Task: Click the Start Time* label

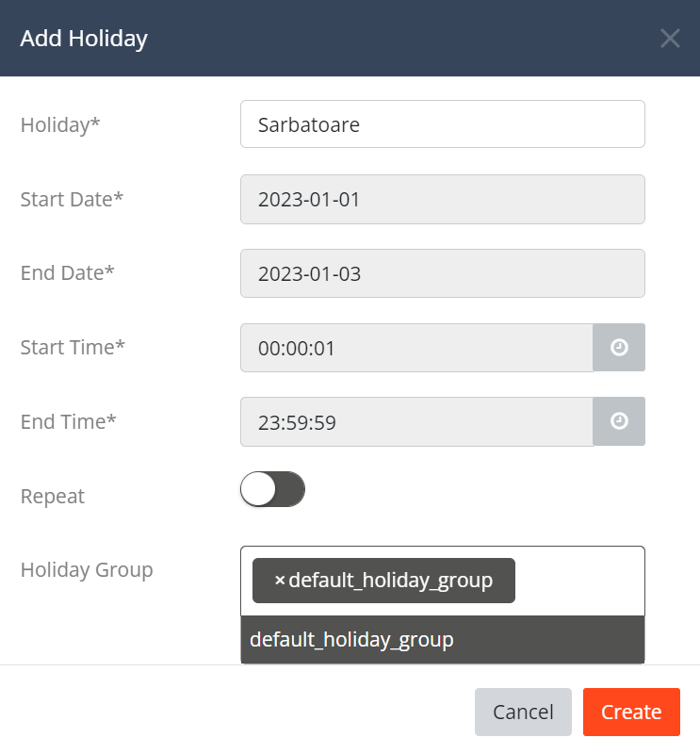Action: coord(73,347)
